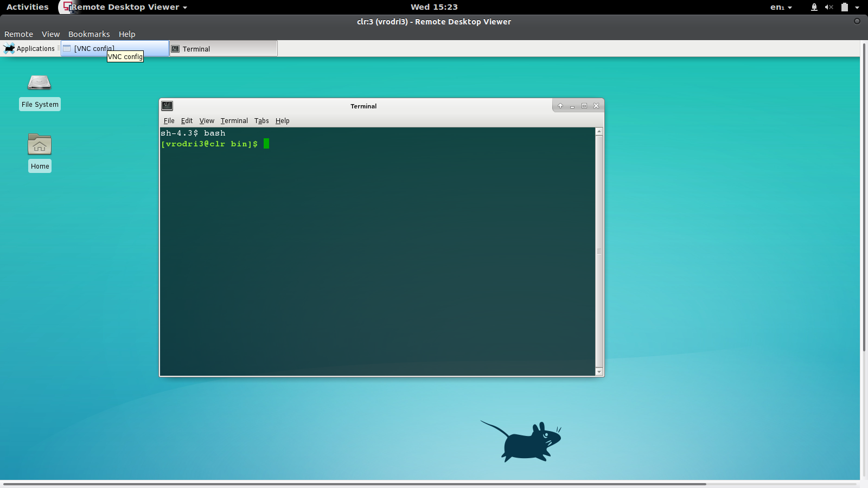Open the Terminal Edit menu

click(187, 121)
